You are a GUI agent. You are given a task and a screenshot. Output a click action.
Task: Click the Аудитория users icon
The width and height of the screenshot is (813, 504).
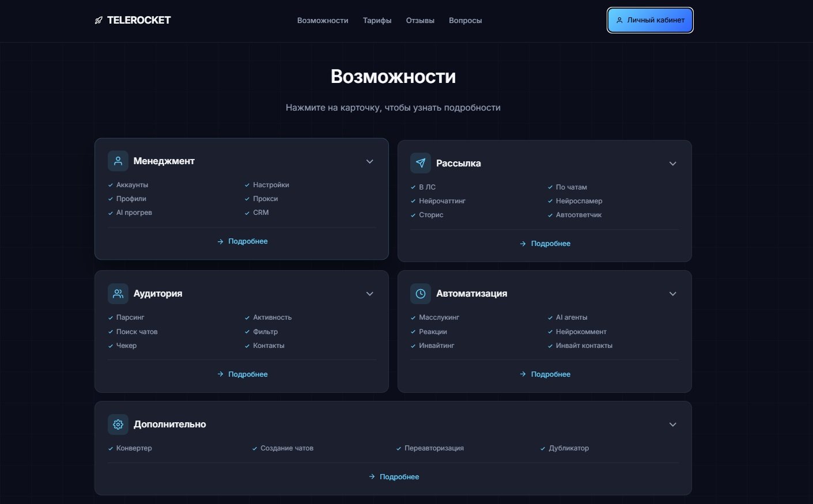coord(118,294)
